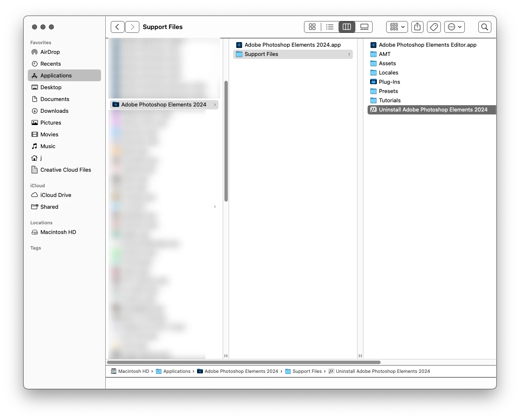Open AirDrop in the sidebar
The image size is (520, 420).
pos(64,52)
